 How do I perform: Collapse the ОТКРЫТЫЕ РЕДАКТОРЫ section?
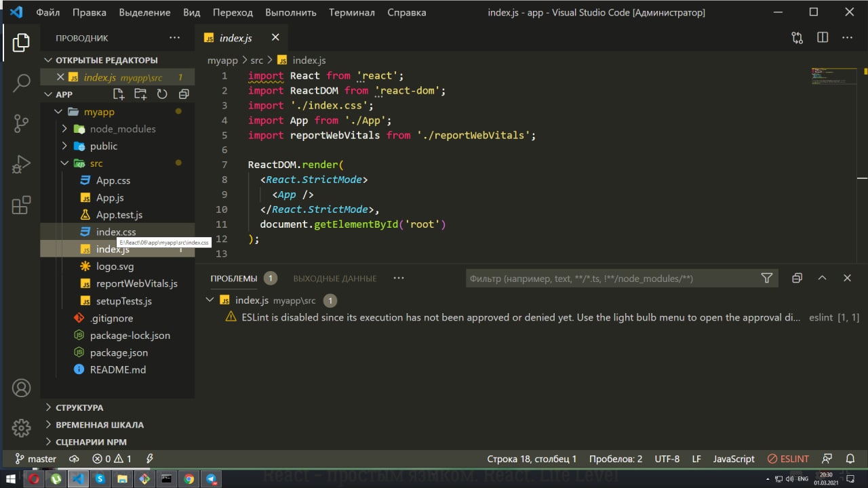[x=117, y=60]
